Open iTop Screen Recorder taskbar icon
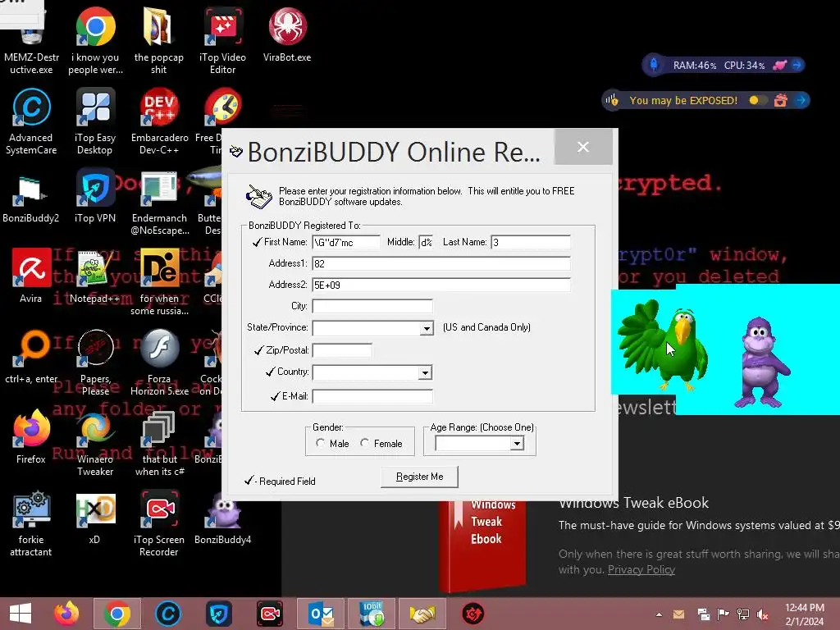840x630 pixels. [270, 614]
